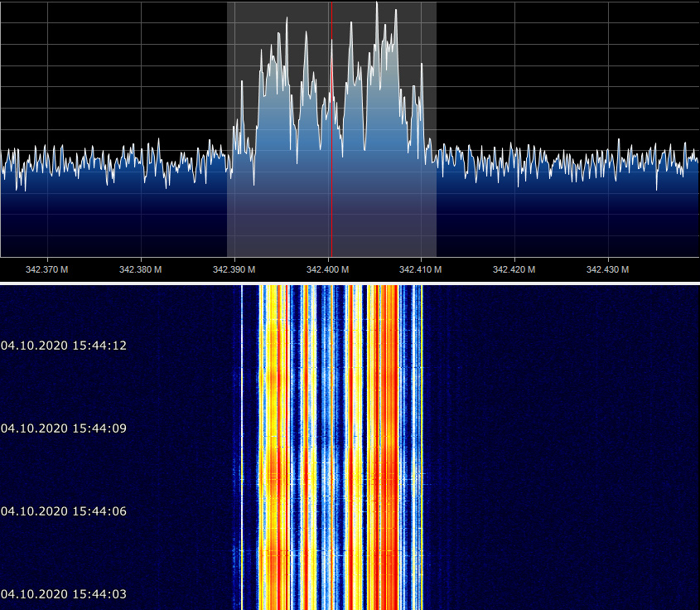The height and width of the screenshot is (610, 700).
Task: Click the 15:44:03 waterfall timestamp
Action: coord(64,594)
